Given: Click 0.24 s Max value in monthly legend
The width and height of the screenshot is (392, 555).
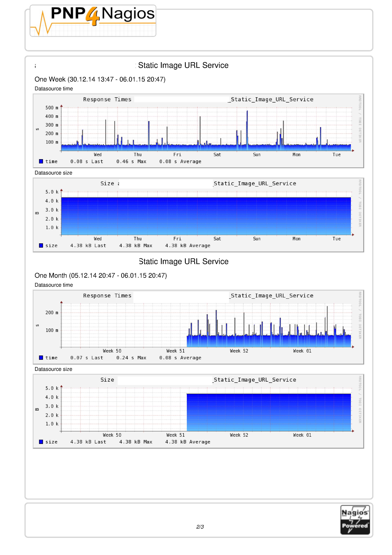Looking at the screenshot, I should coord(131,358).
